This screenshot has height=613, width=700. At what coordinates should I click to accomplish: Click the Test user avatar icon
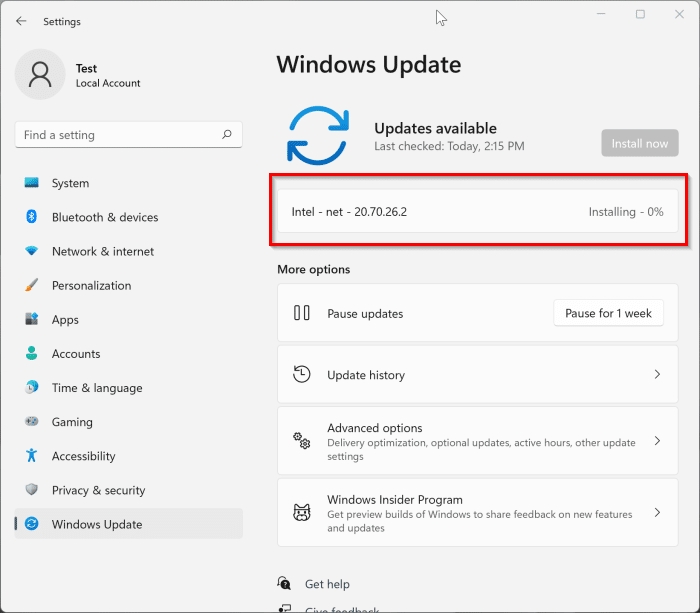40,74
